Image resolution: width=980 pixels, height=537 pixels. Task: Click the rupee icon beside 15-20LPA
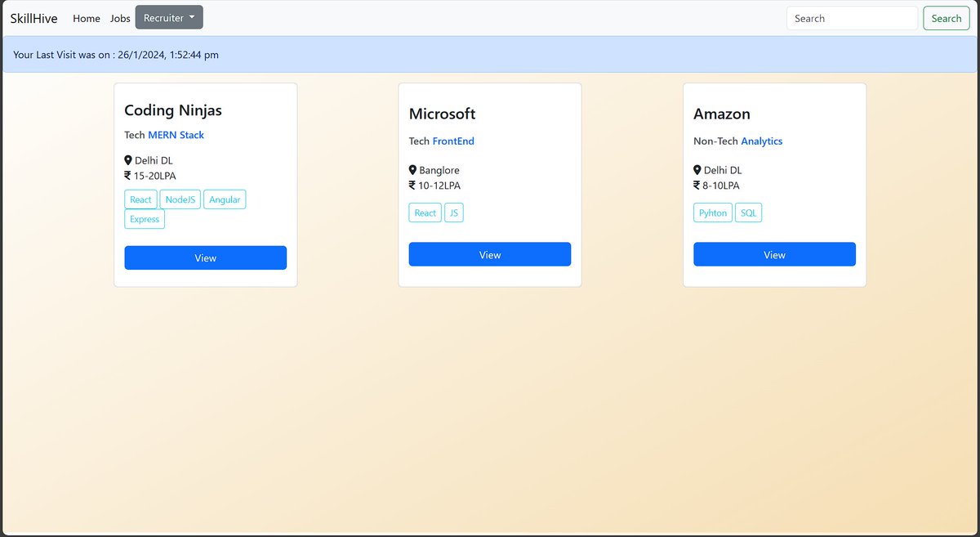pyautogui.click(x=127, y=175)
